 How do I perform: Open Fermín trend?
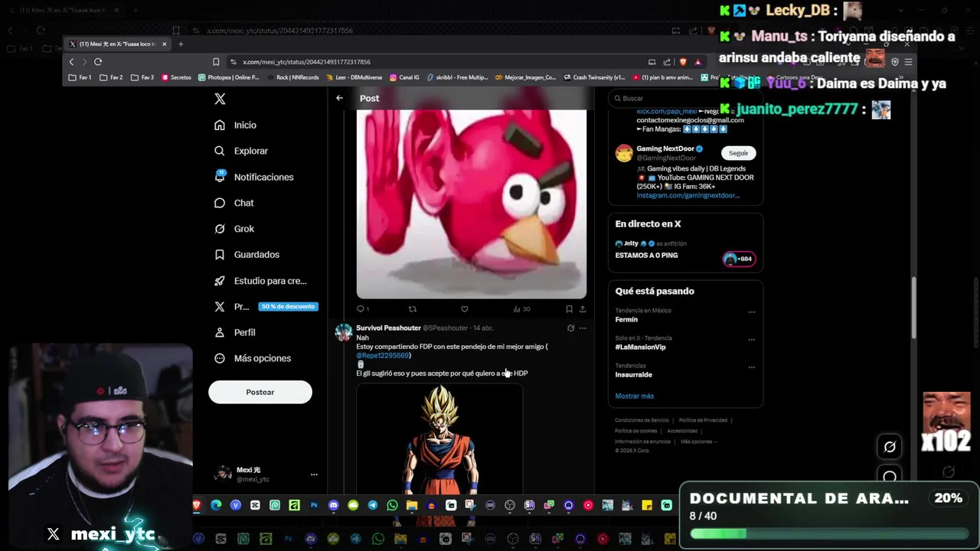coord(626,320)
